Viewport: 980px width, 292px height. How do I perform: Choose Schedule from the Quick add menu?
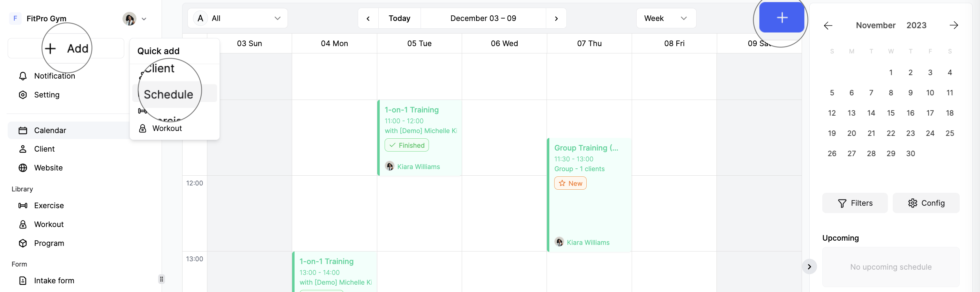[x=175, y=93]
